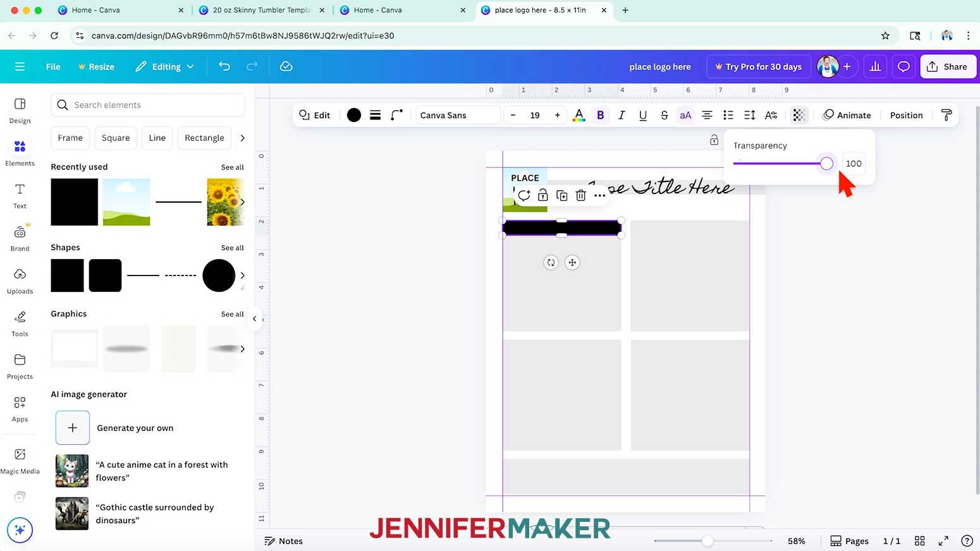
Task: Toggle strikethrough formatting
Action: pos(664,115)
